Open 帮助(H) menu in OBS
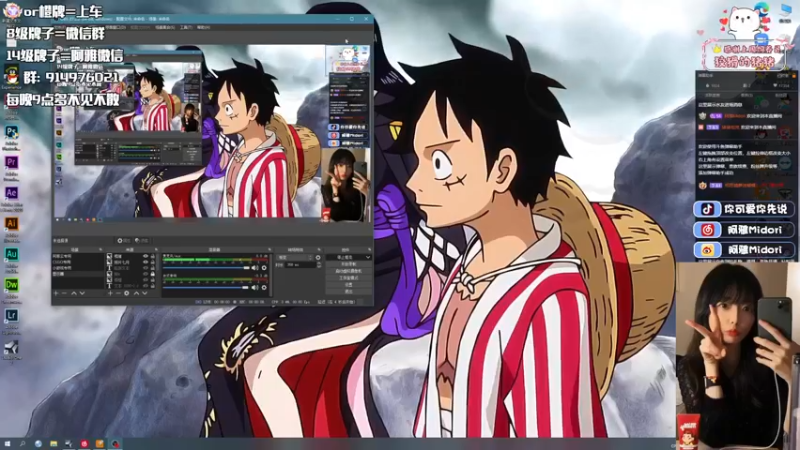The width and height of the screenshot is (800, 450). point(204,28)
